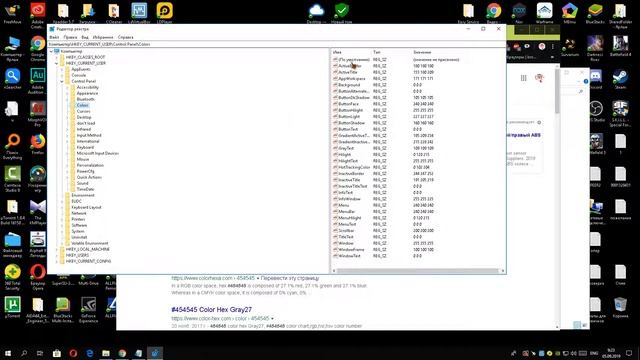Expand the Accessibility subkey
This screenshot has height=360, width=640.
tap(67, 87)
